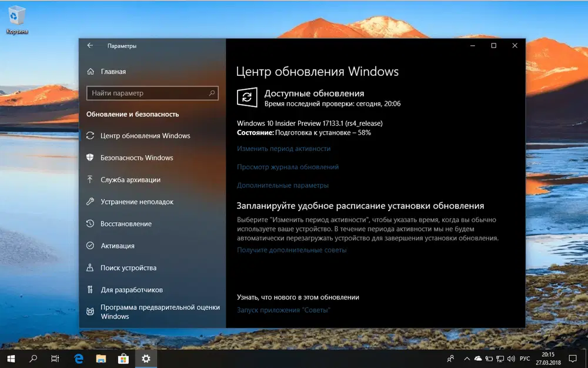Open Дополнительные параметры link
Viewport: 588px width, 368px height.
(x=283, y=185)
